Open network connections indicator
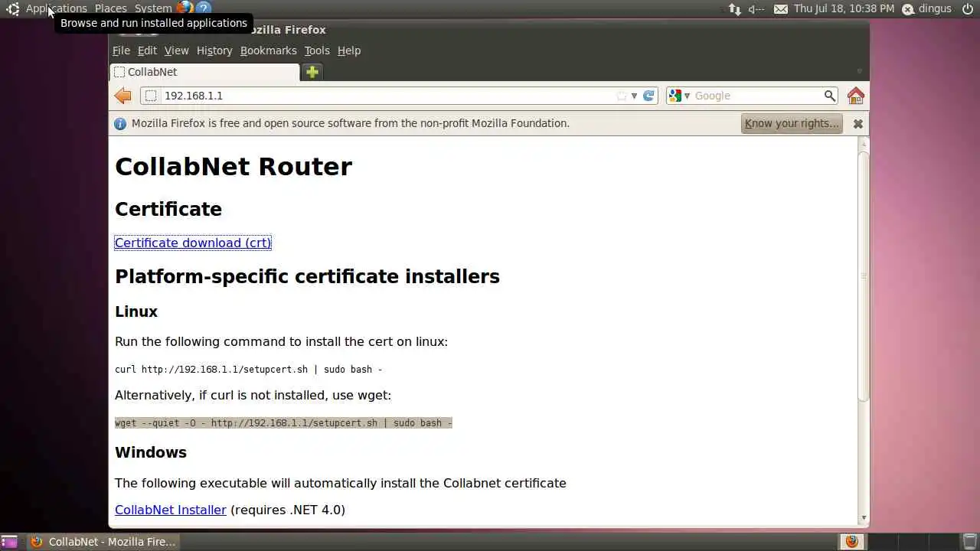The image size is (980, 551). click(x=734, y=9)
